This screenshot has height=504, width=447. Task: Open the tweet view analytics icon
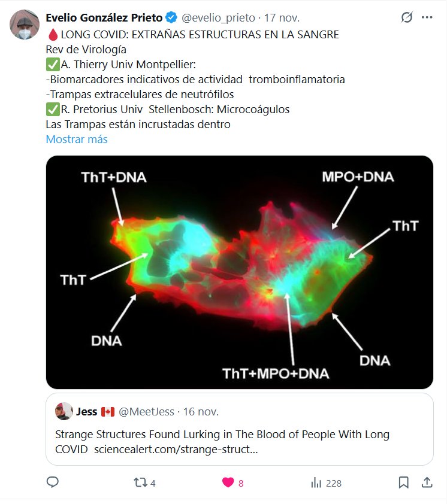coord(315,482)
